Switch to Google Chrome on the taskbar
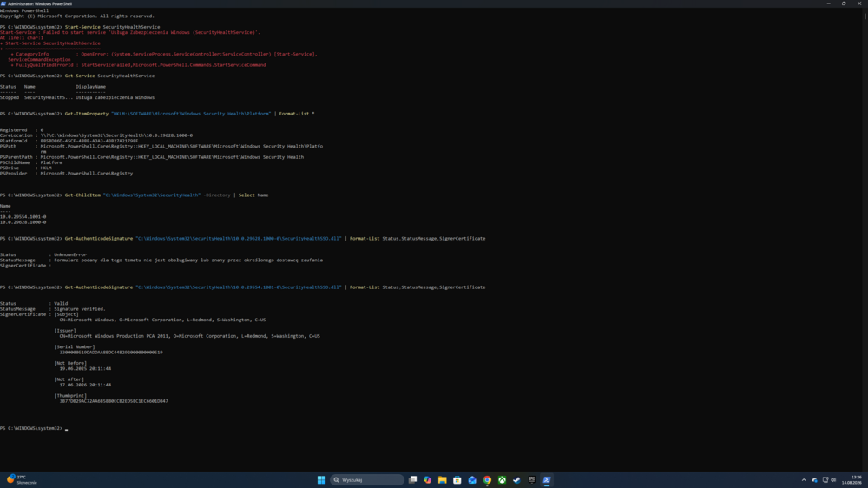 pos(487,479)
